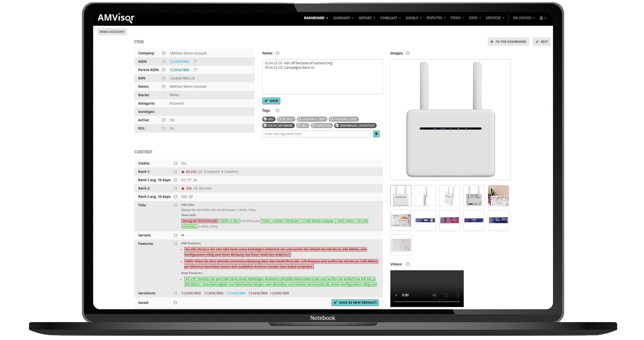
Task: Expand the FORECAST dropdown menu
Action: pos(390,18)
